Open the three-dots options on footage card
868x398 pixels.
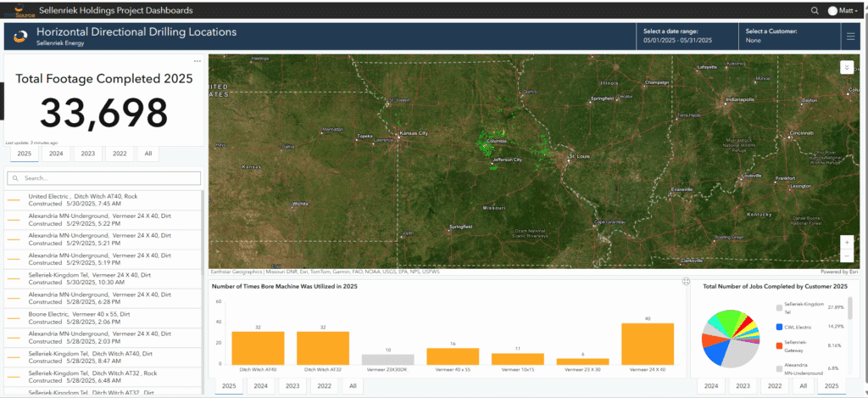point(197,61)
